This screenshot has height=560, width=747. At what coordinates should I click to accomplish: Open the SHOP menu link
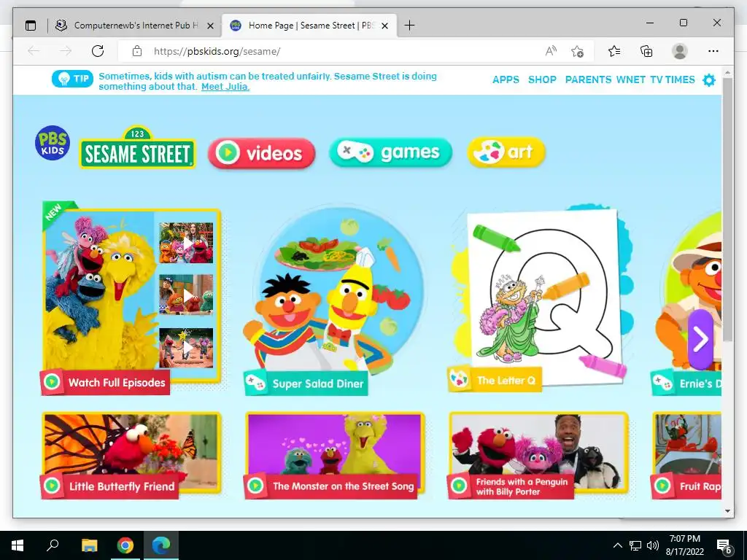point(542,79)
